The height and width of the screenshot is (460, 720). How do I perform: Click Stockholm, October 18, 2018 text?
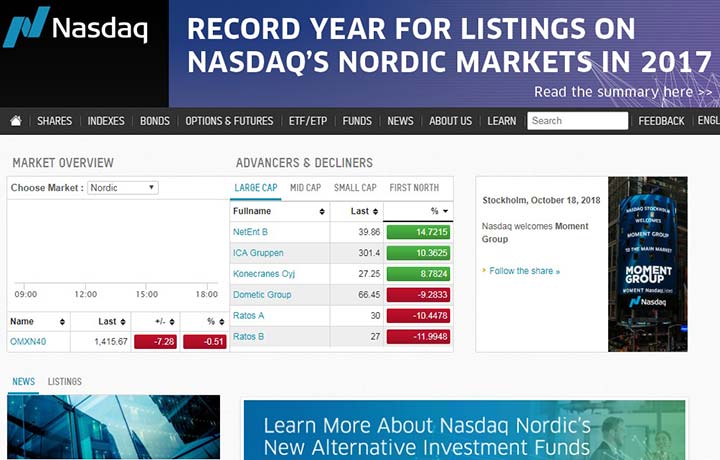tap(541, 200)
